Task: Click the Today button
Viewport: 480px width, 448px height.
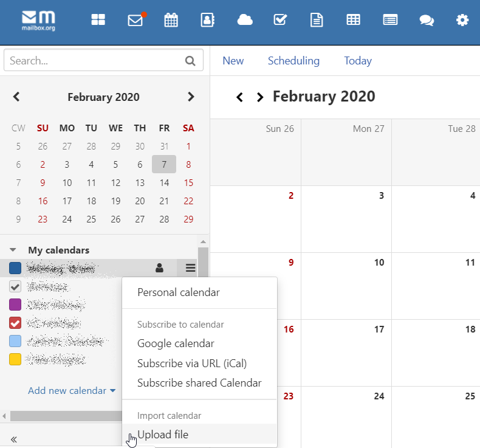Action: [x=358, y=61]
